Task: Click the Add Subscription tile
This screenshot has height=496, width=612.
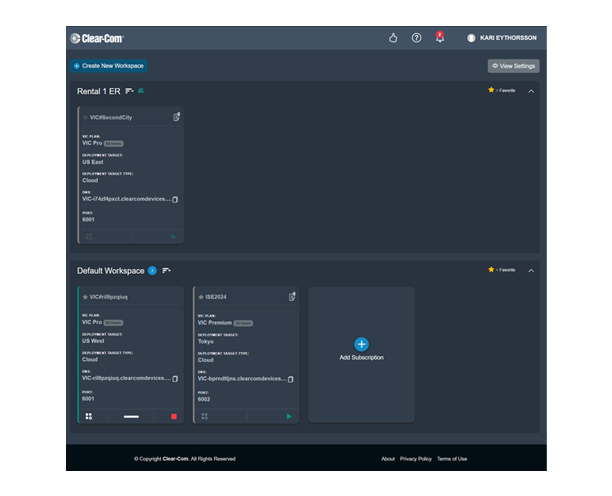Action: [361, 349]
